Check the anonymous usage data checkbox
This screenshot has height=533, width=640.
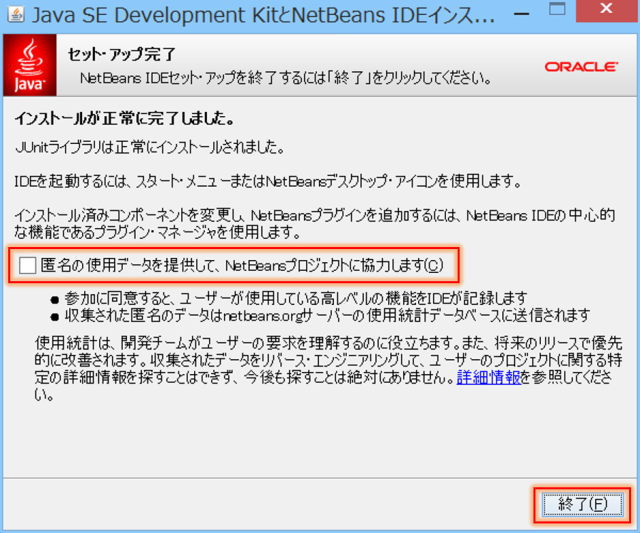point(27,266)
